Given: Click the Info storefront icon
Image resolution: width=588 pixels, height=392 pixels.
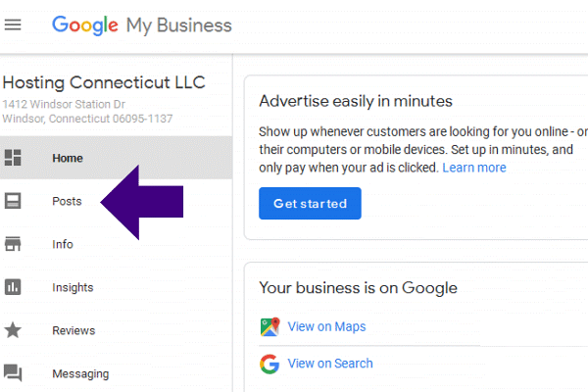Looking at the screenshot, I should [13, 244].
